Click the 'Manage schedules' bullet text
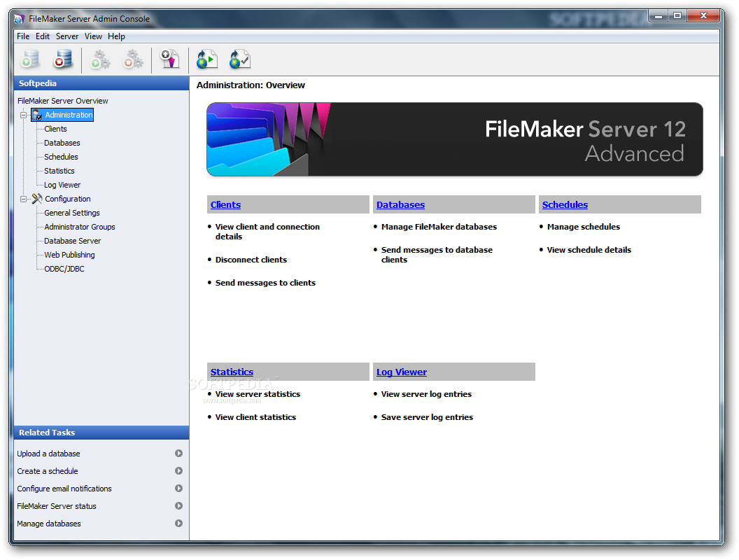Image resolution: width=739 pixels, height=560 pixels. pyautogui.click(x=584, y=227)
